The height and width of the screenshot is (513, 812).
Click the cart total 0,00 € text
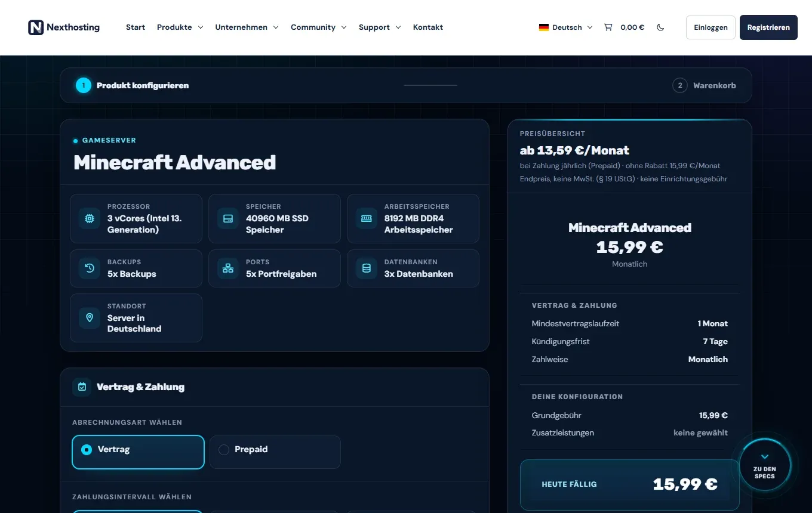[632, 27]
